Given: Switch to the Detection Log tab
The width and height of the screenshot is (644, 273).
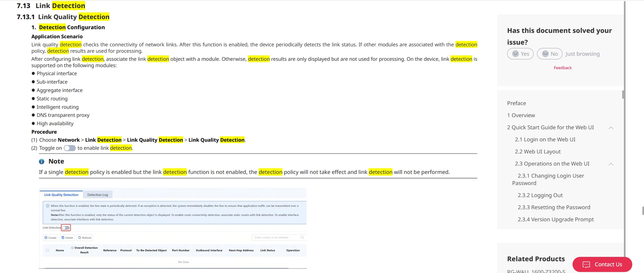Looking at the screenshot, I should click(x=98, y=195).
